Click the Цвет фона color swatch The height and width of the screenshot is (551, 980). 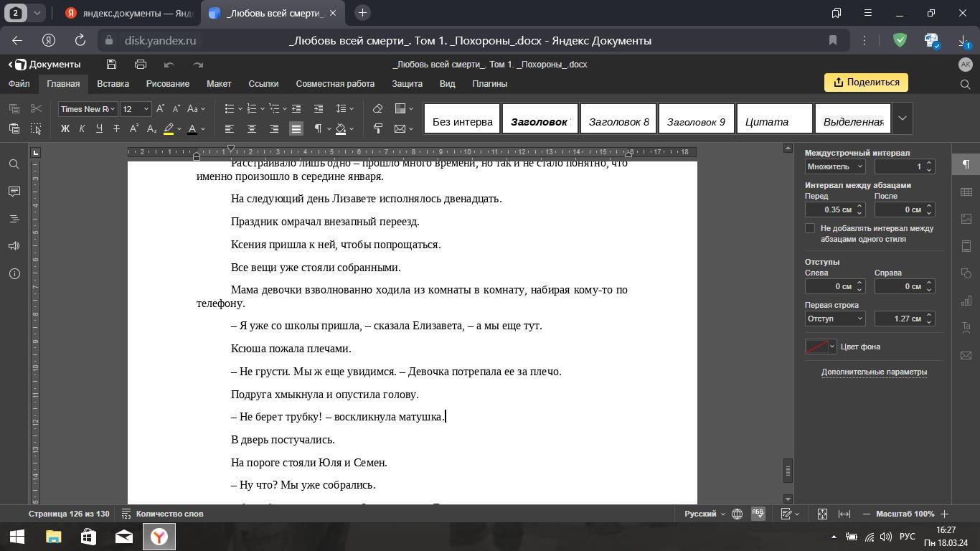coord(816,347)
